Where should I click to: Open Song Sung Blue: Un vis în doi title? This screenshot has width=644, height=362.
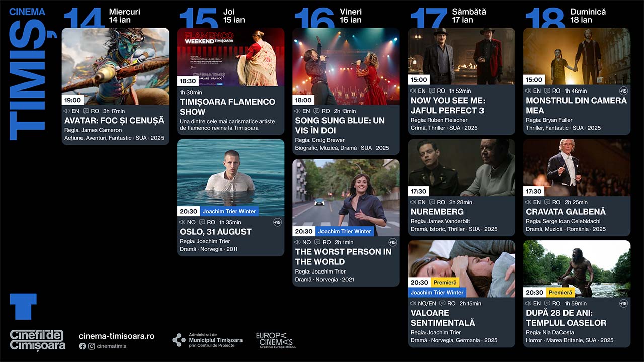click(x=340, y=126)
